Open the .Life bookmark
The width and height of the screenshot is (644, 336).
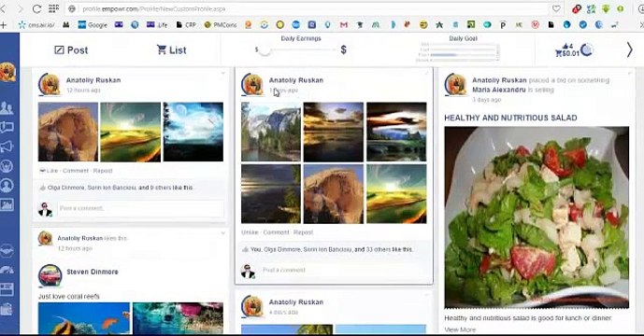(157, 25)
